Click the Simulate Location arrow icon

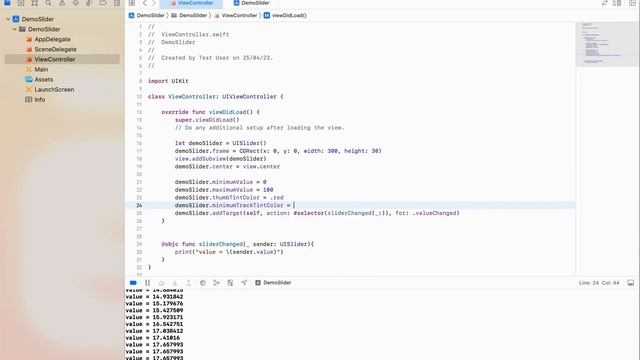pyautogui.click(x=244, y=283)
